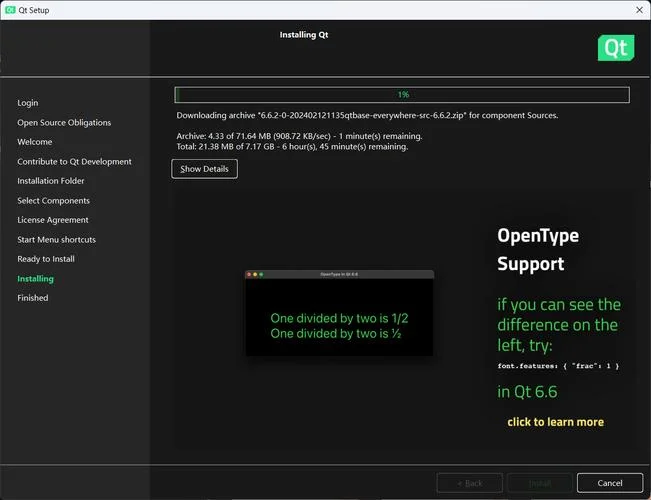The width and height of the screenshot is (651, 500).
Task: Click the Qt Setup title bar icon
Action: point(10,10)
